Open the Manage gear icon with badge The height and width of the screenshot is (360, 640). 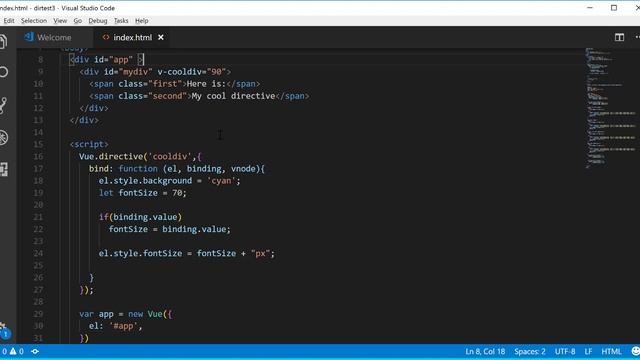click(4, 331)
